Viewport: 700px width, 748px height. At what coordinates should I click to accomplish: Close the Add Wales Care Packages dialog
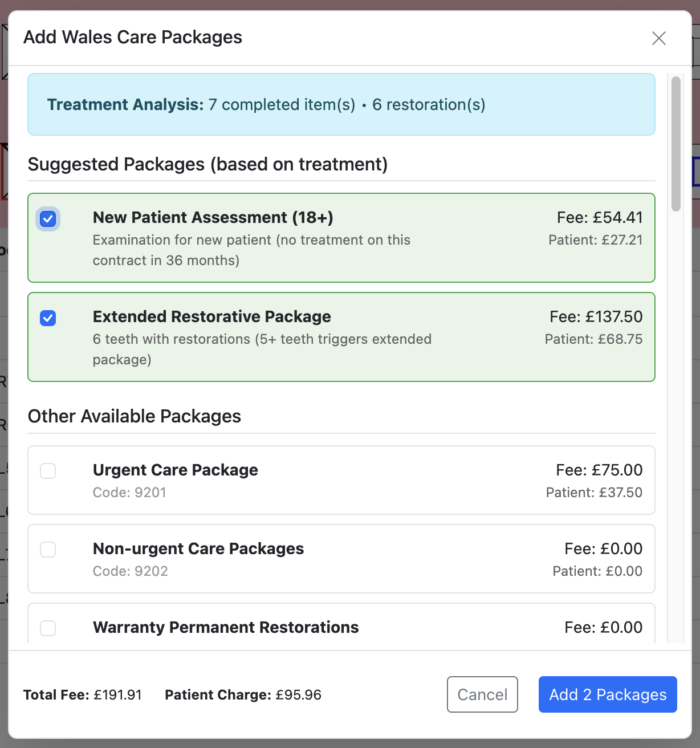point(658,38)
